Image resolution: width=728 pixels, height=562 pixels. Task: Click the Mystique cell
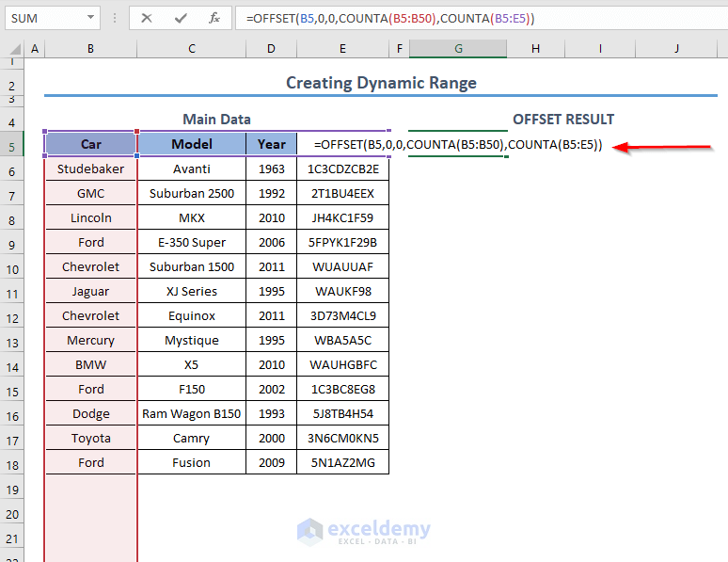point(192,340)
